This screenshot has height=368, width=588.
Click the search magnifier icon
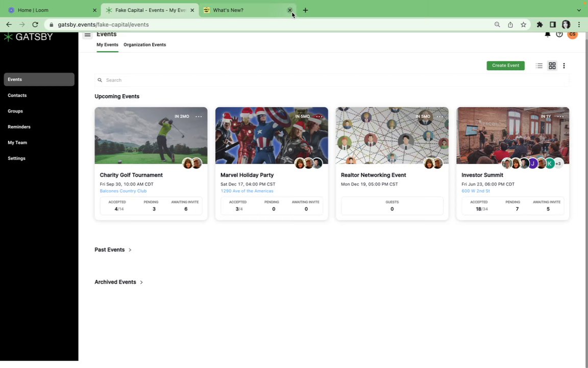100,80
